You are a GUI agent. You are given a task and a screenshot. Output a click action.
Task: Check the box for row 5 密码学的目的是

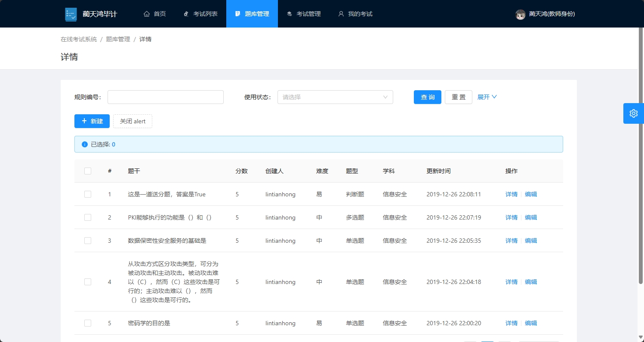pyautogui.click(x=88, y=323)
